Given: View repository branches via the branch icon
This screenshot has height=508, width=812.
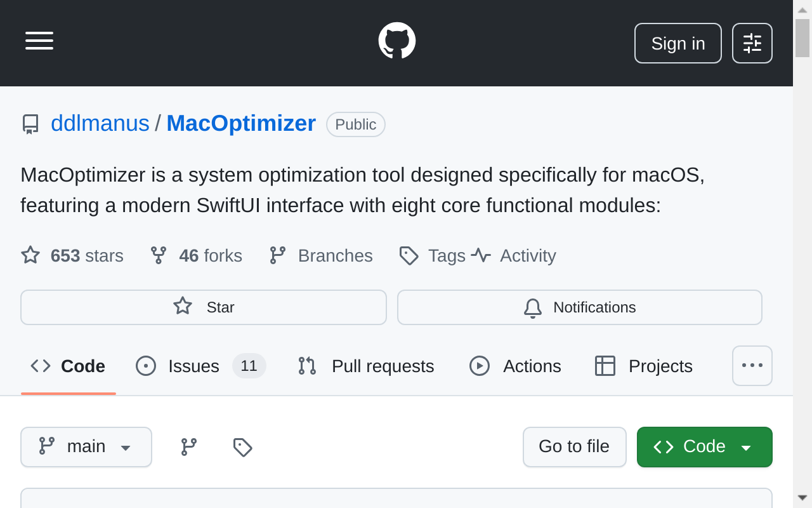Looking at the screenshot, I should (x=277, y=255).
